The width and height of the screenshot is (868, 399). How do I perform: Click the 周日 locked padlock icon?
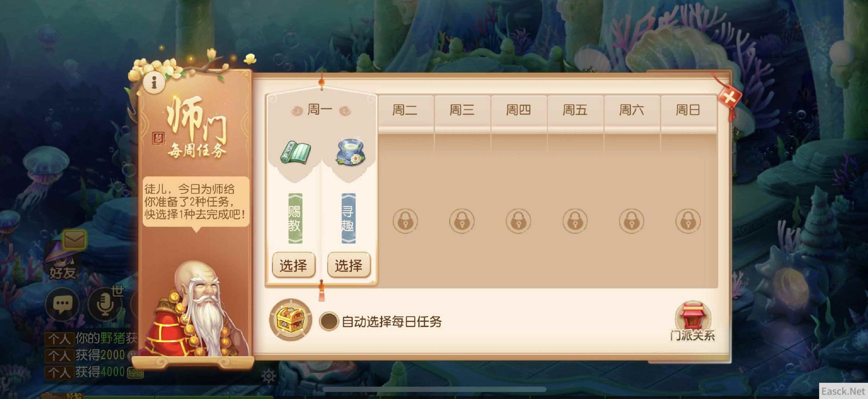688,221
